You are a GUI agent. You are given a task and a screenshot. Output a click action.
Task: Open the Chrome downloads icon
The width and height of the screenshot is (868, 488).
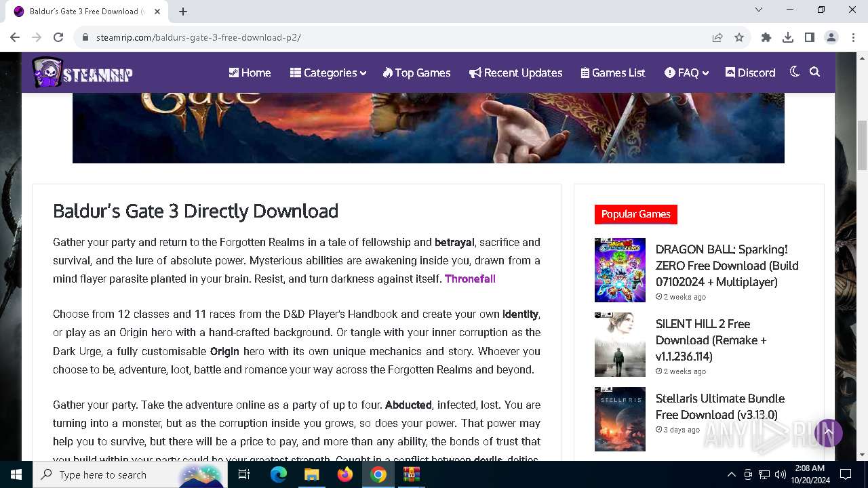(x=788, y=37)
